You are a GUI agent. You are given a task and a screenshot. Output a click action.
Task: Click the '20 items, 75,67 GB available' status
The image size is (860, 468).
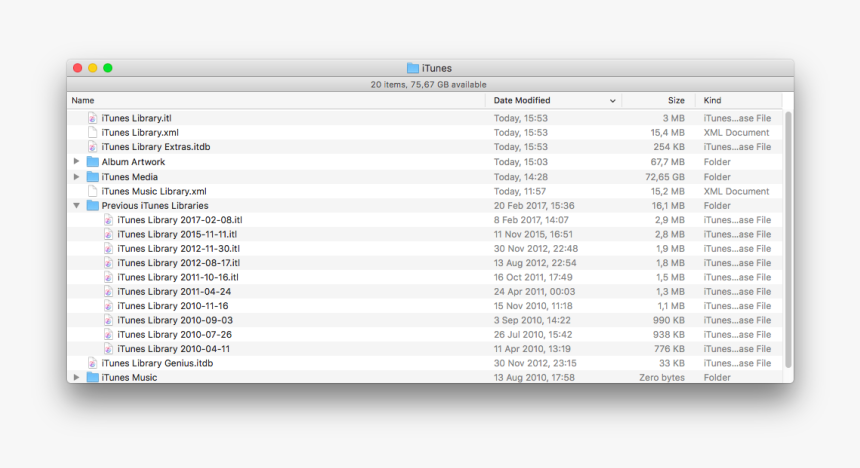coord(428,84)
